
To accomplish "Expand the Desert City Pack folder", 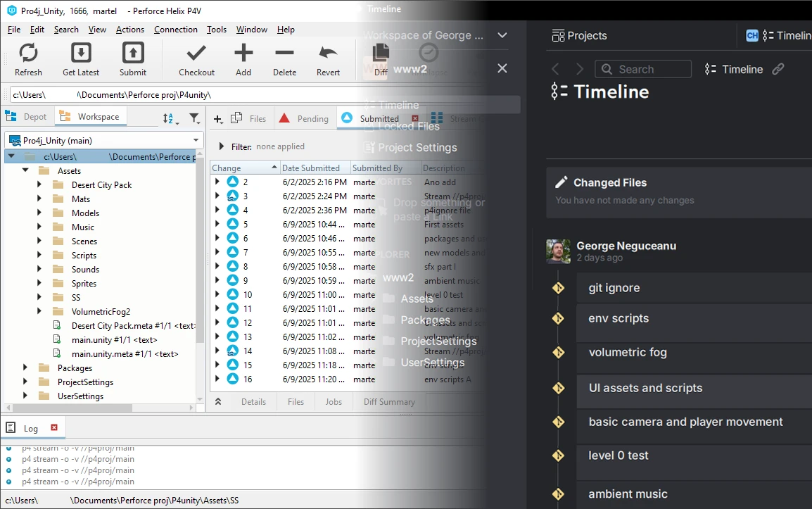I will pos(39,184).
